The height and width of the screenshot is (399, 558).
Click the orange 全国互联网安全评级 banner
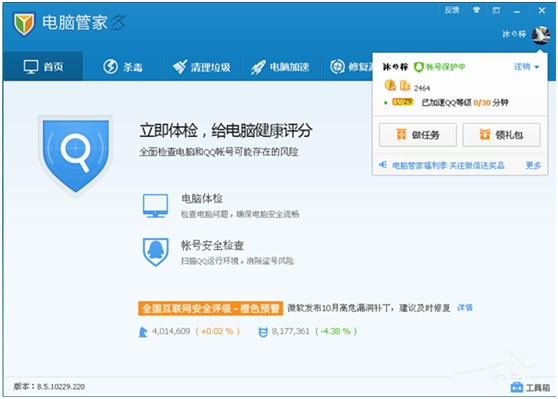click(x=210, y=308)
